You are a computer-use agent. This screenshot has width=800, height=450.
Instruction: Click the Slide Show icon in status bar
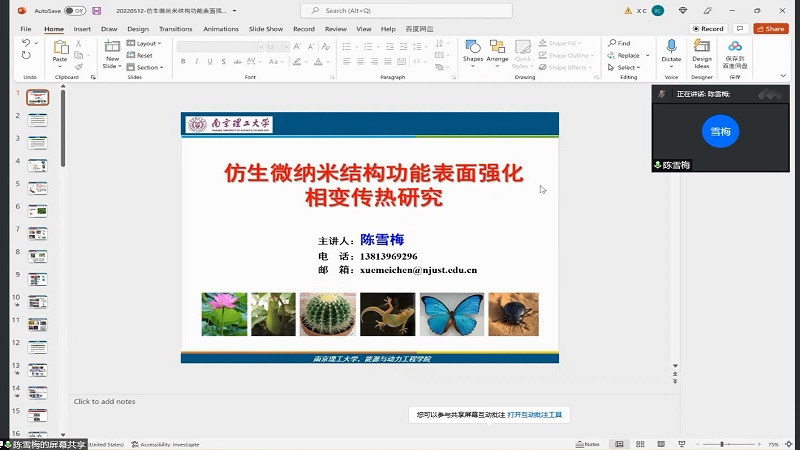click(x=682, y=444)
